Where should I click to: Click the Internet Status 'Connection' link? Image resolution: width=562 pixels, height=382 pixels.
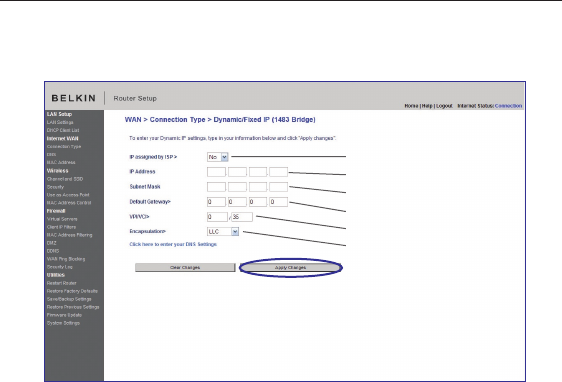click(x=508, y=106)
